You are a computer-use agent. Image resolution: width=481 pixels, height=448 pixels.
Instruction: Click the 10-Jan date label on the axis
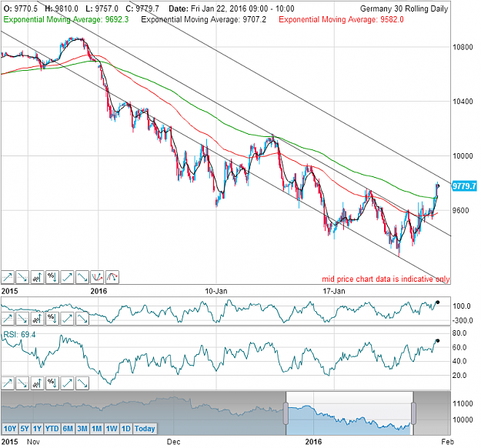(x=216, y=291)
